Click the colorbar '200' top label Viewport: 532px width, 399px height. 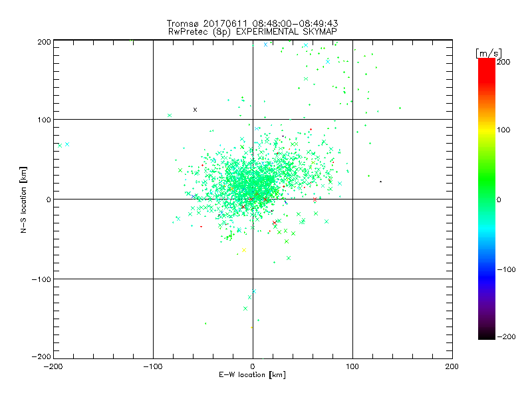coord(503,62)
